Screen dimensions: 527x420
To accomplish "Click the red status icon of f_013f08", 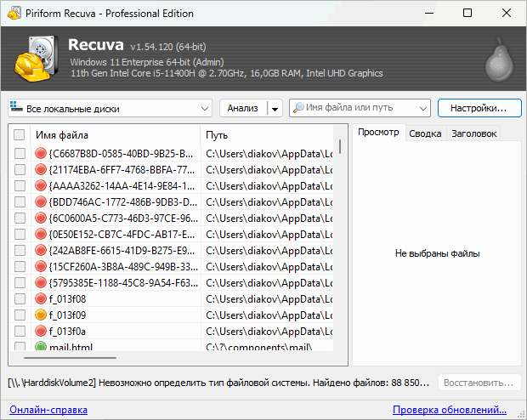I will pyautogui.click(x=41, y=298).
